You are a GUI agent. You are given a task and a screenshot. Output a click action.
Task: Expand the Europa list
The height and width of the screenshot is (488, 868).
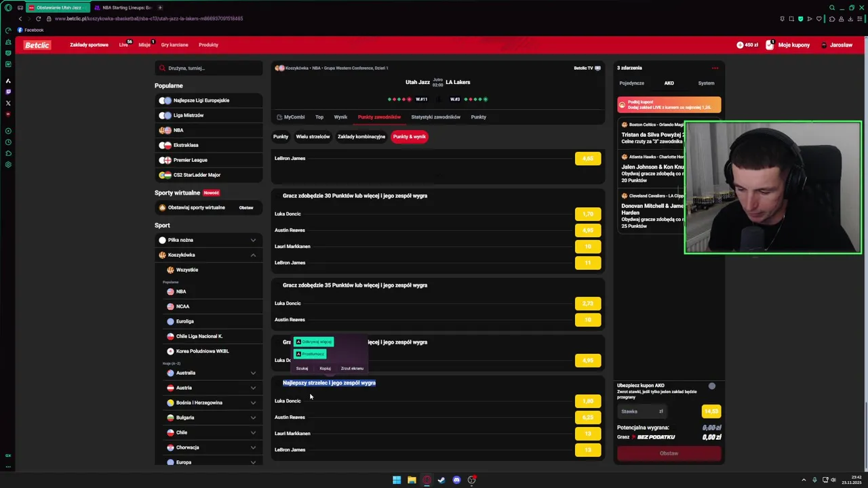click(x=253, y=462)
